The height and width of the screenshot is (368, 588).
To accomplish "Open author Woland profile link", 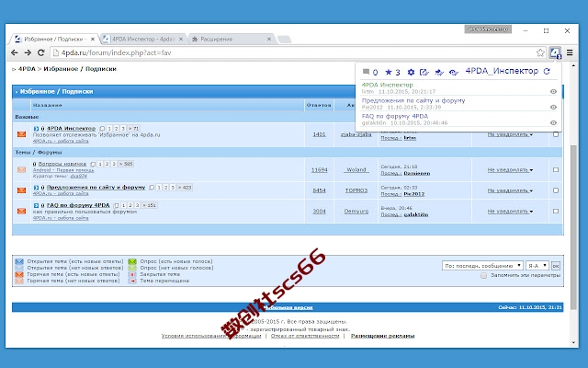I will [x=356, y=169].
